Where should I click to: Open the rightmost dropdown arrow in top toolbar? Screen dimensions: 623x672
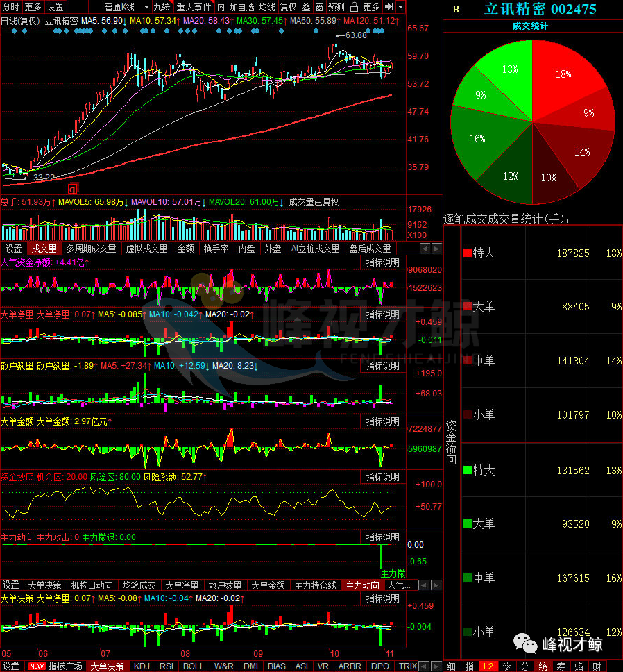point(401,7)
